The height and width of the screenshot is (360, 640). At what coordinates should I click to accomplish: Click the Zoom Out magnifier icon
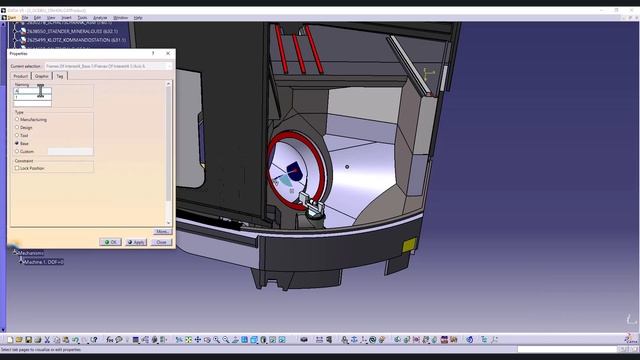225,340
